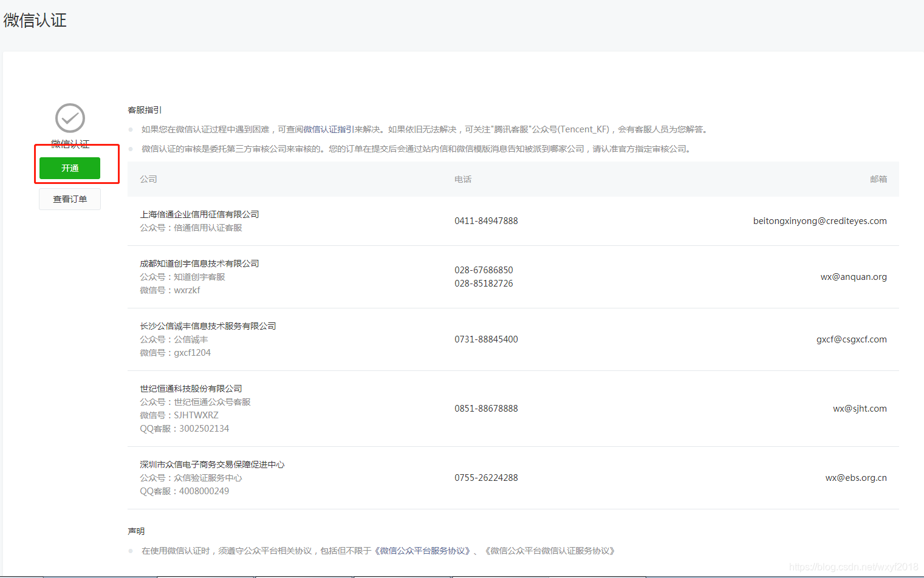Screen dimensions: 924x578
Task: Click the 电话 column header
Action: (x=463, y=179)
